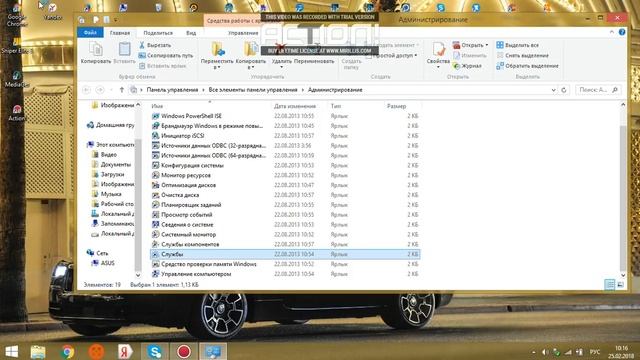Sort by the Размер column header
Image resolution: width=640 pixels, height=360 pixels.
[396, 106]
